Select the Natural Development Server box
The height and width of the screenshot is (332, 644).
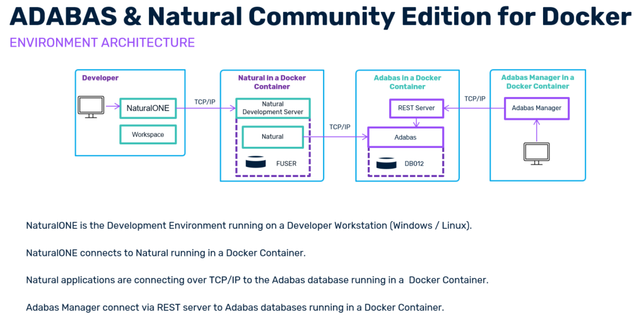[x=272, y=108]
